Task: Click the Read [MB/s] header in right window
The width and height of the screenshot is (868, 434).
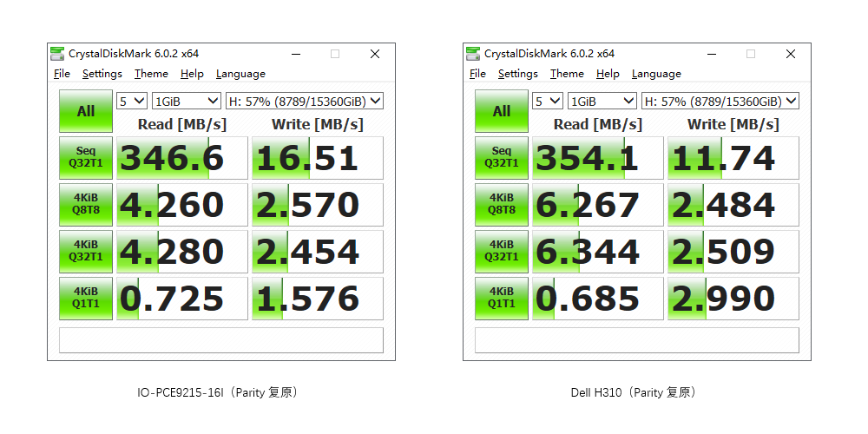Action: [598, 124]
